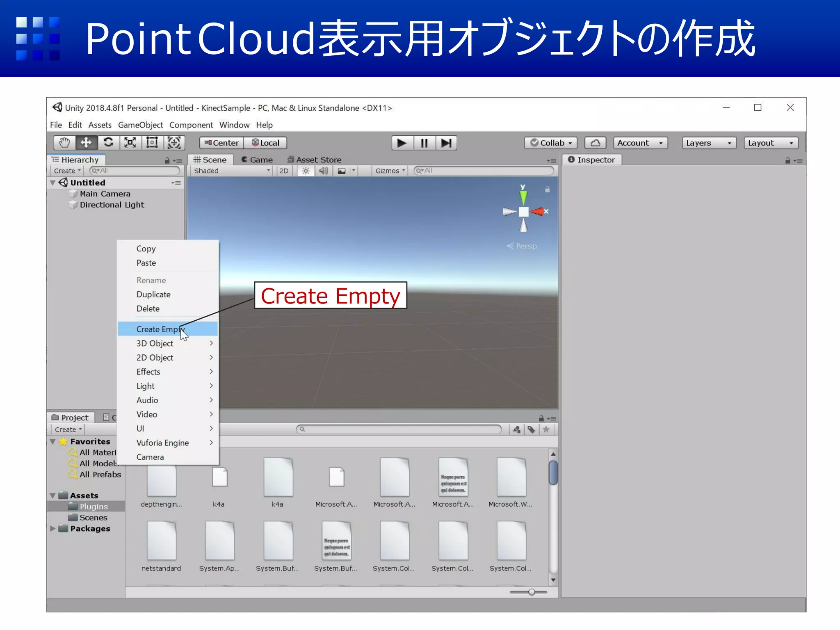The image size is (840, 630).
Task: Click the green Y axis gizmo cone
Action: [x=523, y=197]
